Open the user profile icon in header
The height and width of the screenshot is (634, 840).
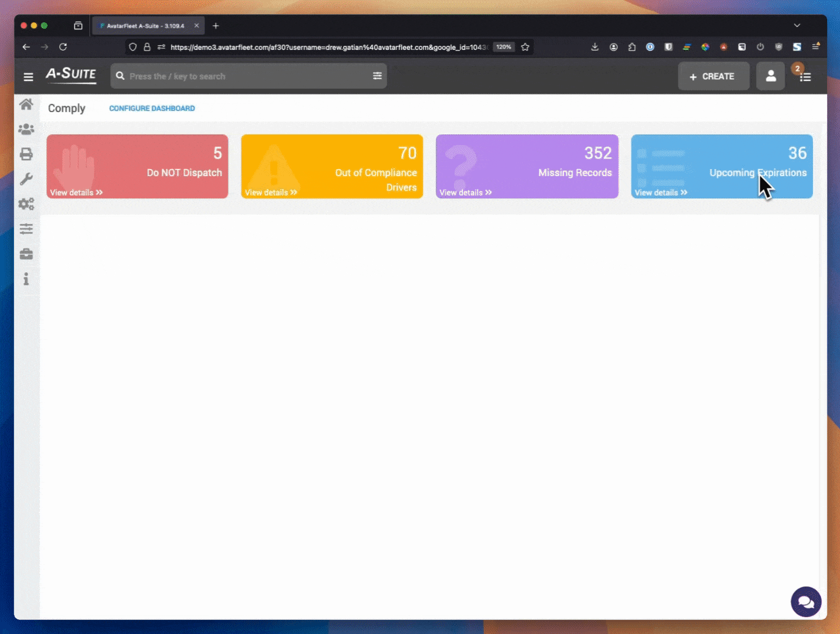point(770,76)
